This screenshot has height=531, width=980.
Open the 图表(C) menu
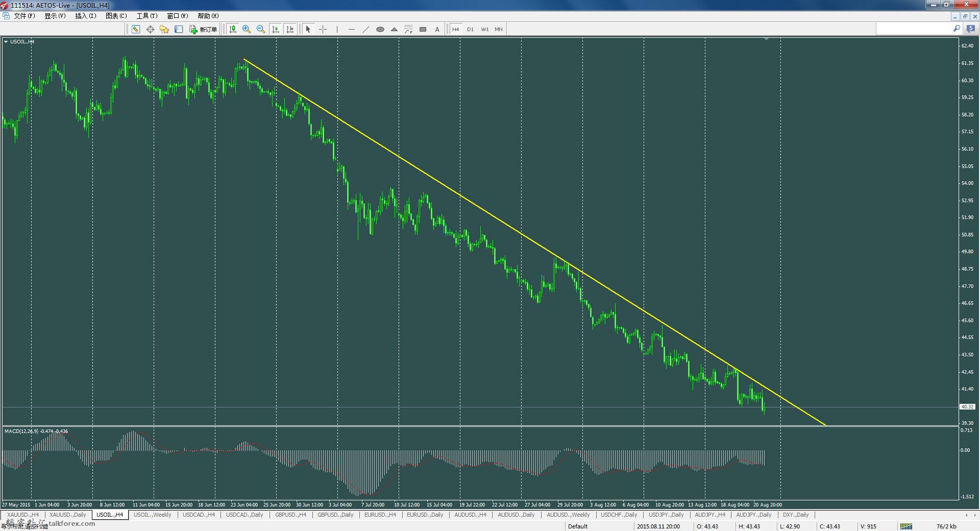coord(116,16)
